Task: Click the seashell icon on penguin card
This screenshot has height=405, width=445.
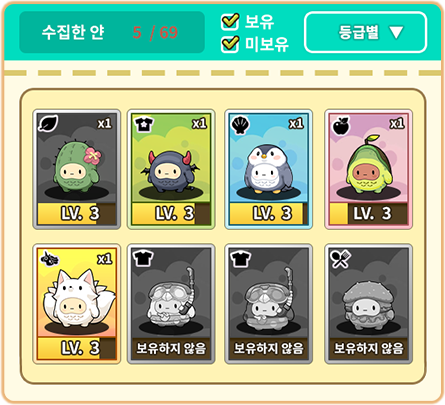Action: click(x=240, y=125)
